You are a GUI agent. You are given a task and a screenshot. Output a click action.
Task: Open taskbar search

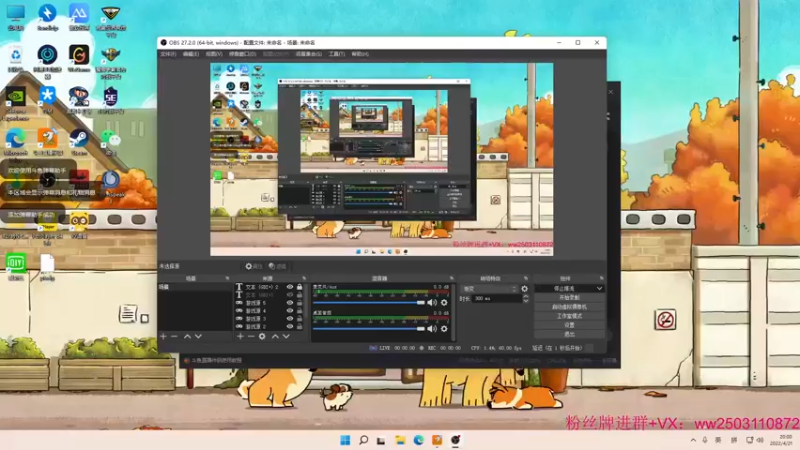[364, 440]
